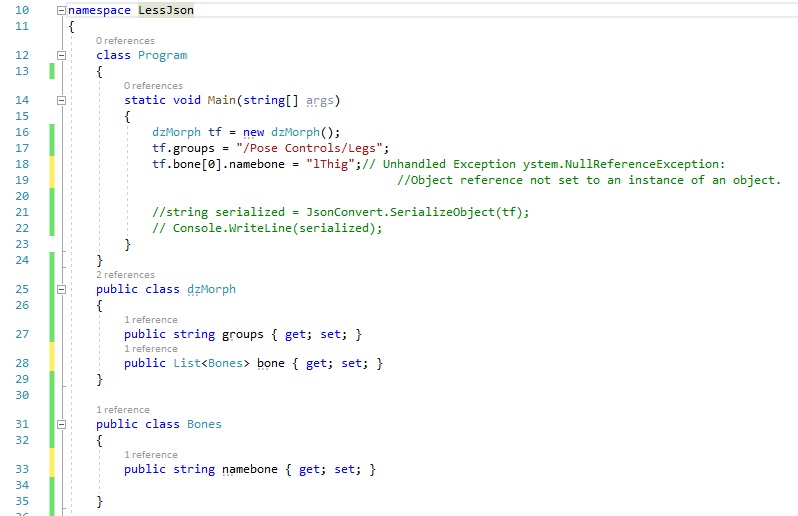Viewport: 798px width, 516px height.
Task: Collapse the dzMorph class outline toggle
Action: pos(61,289)
